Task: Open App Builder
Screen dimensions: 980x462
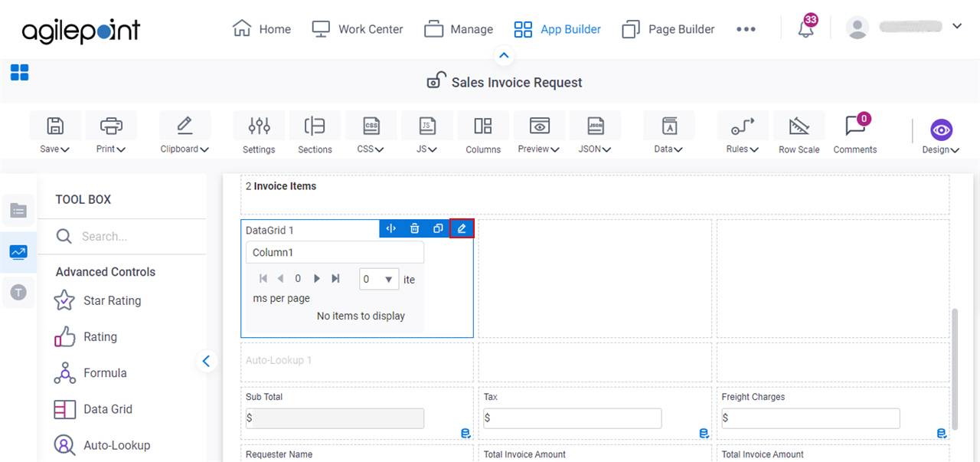Action: [x=557, y=29]
